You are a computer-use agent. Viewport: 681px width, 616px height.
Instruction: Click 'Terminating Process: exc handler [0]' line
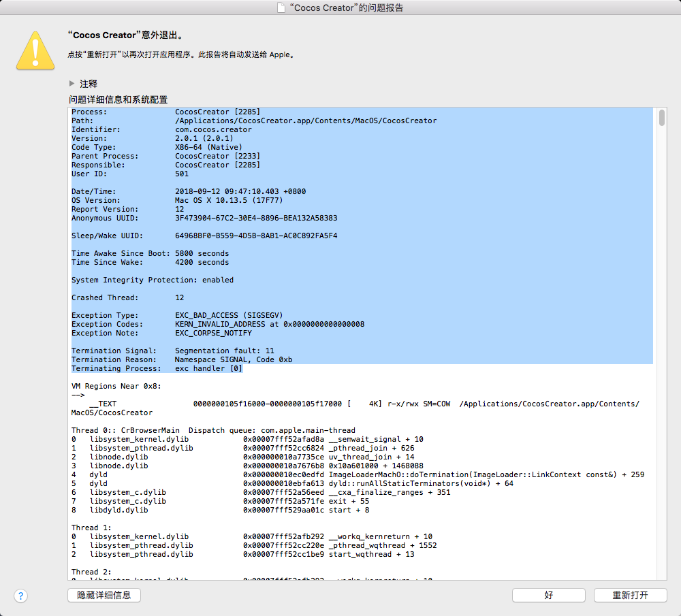[157, 368]
